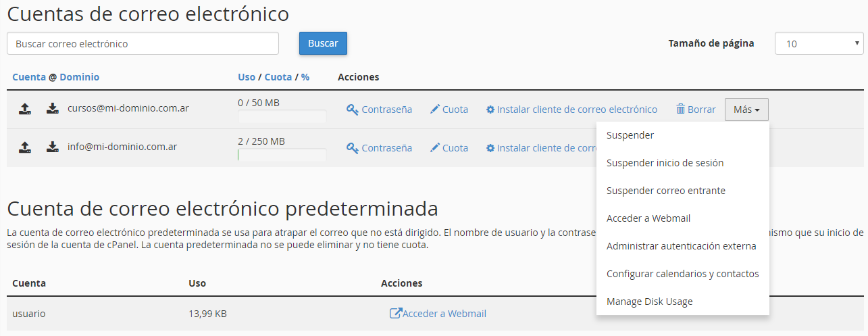Focus the Buscar correo electrónico field
868x336 pixels.
coord(143,44)
